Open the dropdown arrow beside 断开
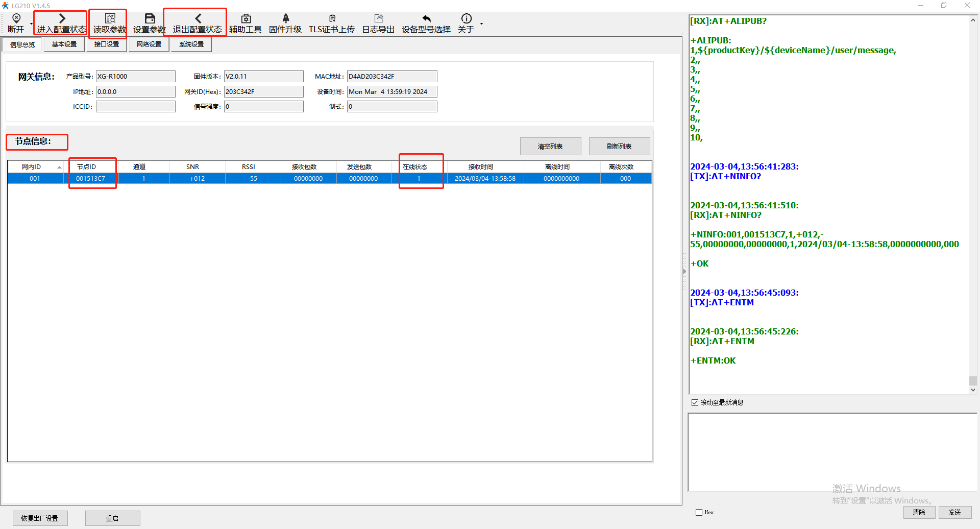 tap(31, 23)
